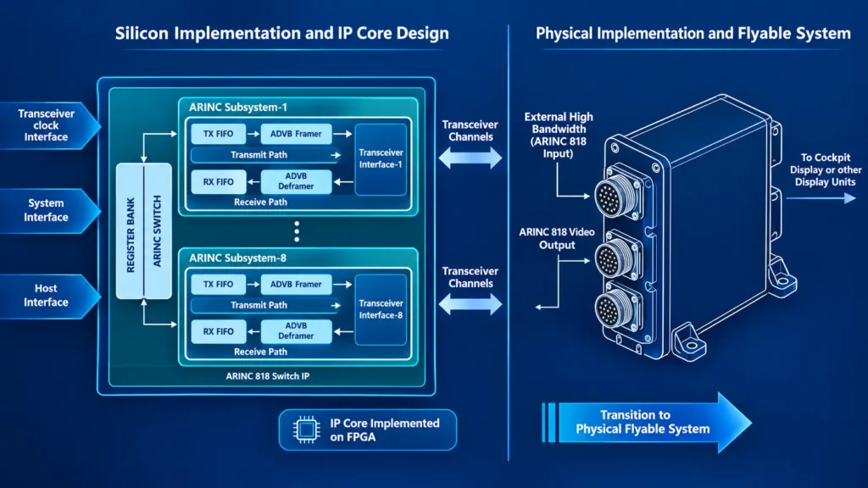Select ADVB Deframer block in Subsystem-1
This screenshot has height=488, width=868.
(296, 181)
